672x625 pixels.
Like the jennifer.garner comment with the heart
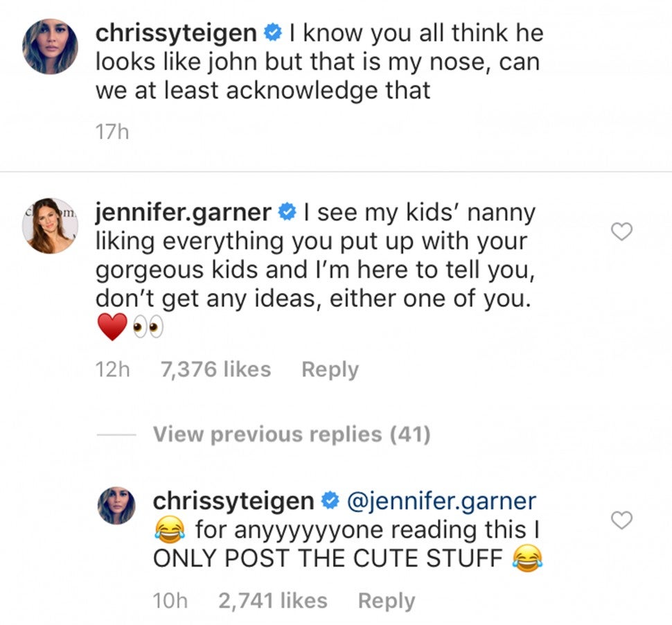point(623,233)
